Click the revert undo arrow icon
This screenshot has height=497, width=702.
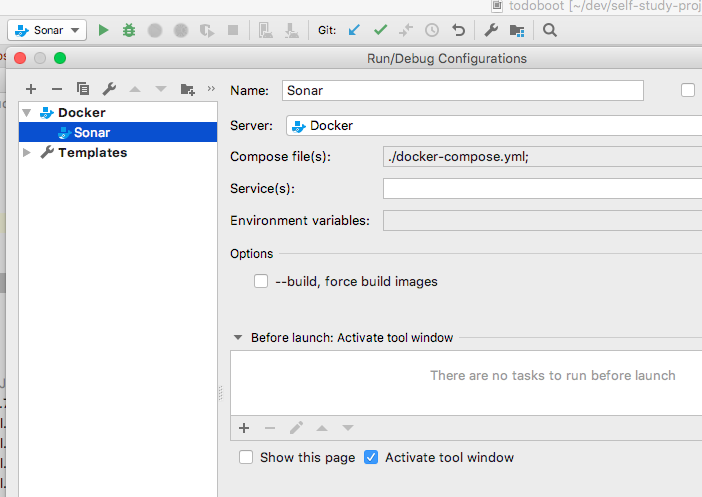pos(458,30)
